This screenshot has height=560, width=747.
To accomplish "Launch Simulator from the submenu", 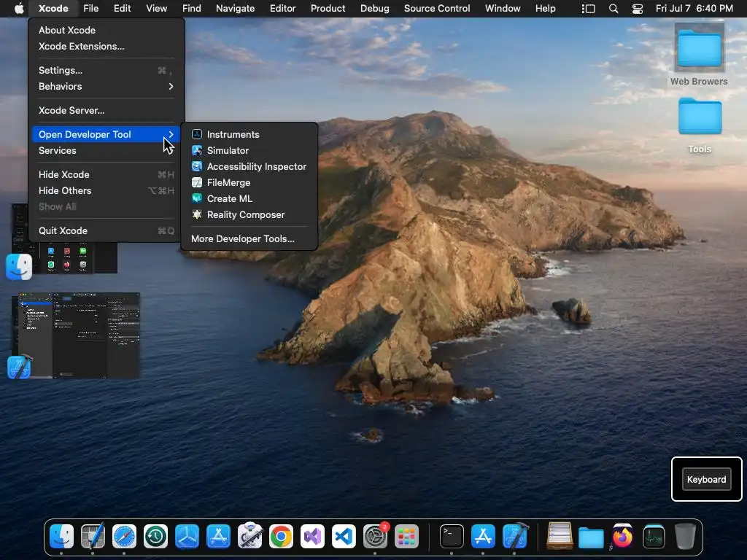I will pos(228,150).
